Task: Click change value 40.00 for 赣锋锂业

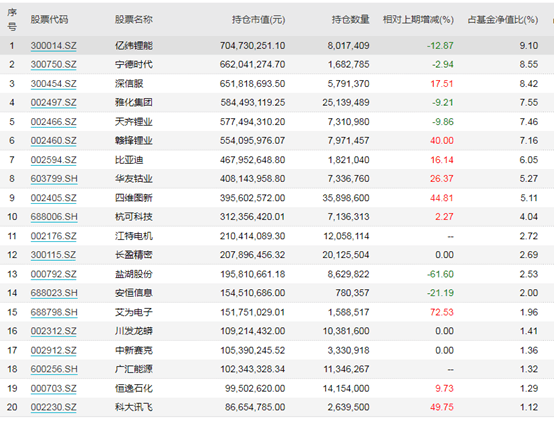Action: coord(442,141)
